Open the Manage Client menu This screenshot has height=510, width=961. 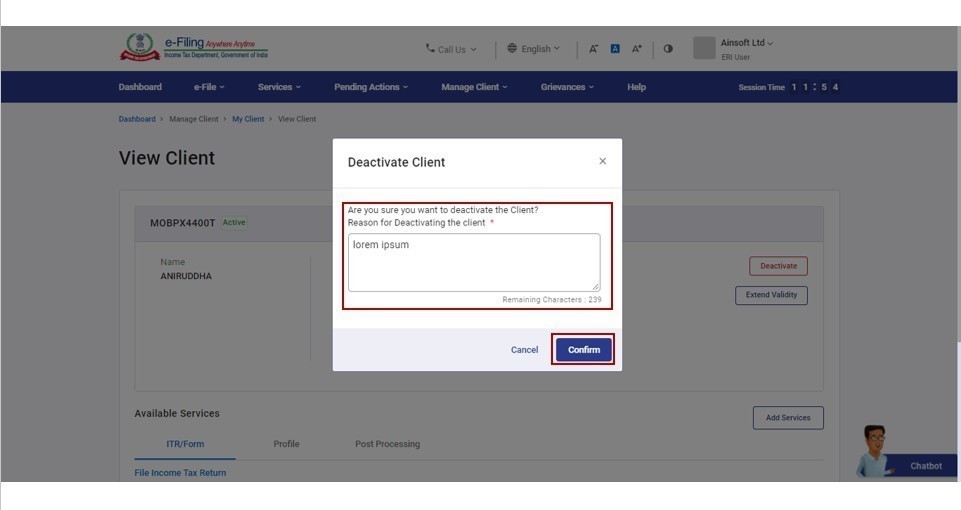point(474,87)
